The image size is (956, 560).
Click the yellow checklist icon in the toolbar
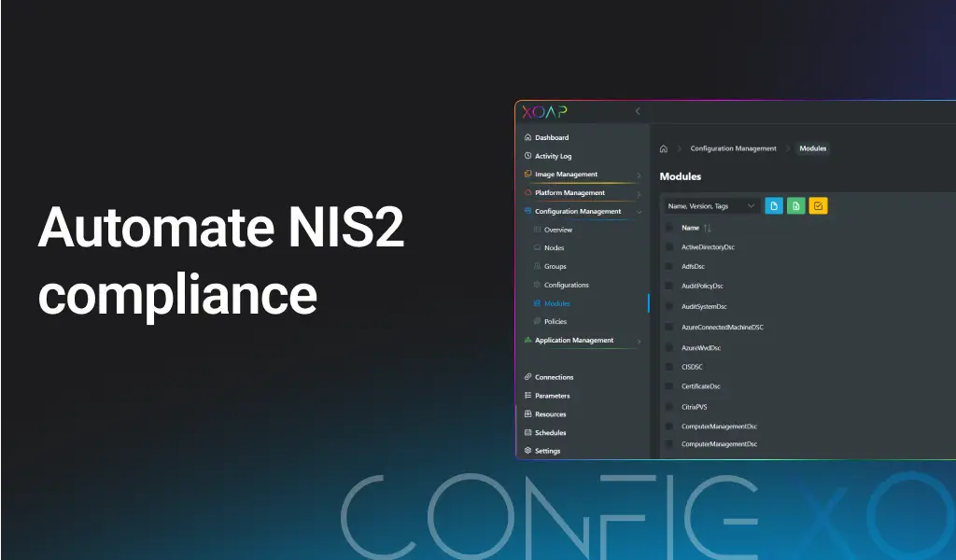pyautogui.click(x=818, y=205)
